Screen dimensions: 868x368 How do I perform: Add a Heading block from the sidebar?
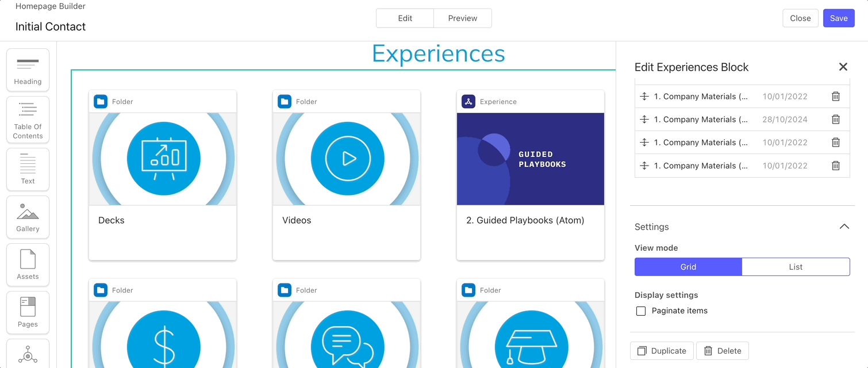28,70
